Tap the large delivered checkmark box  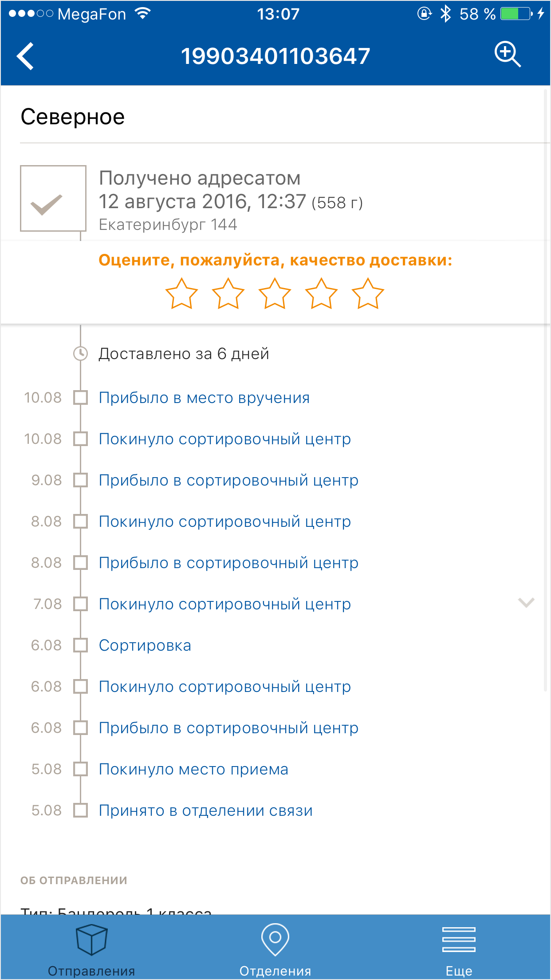(x=53, y=198)
